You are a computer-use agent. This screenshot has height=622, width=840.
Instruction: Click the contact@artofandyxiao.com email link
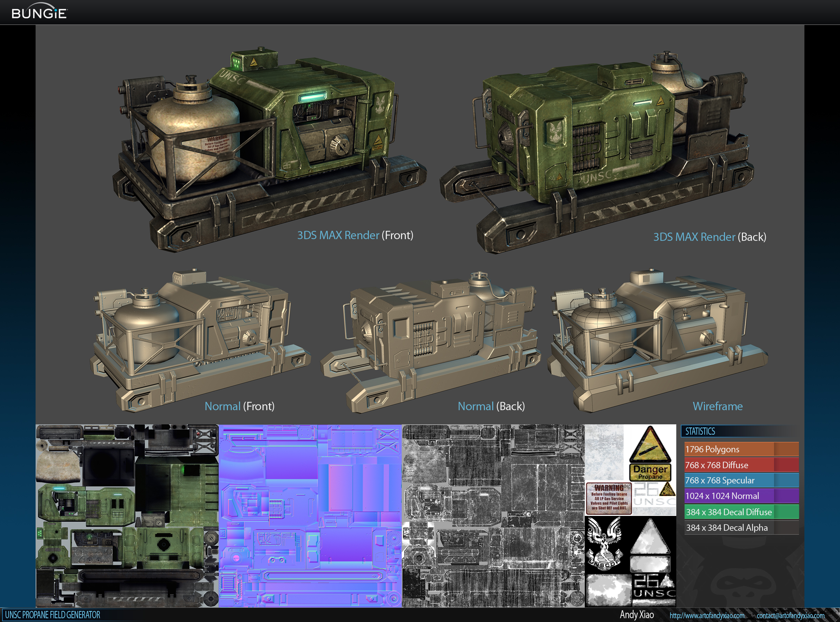[790, 615]
